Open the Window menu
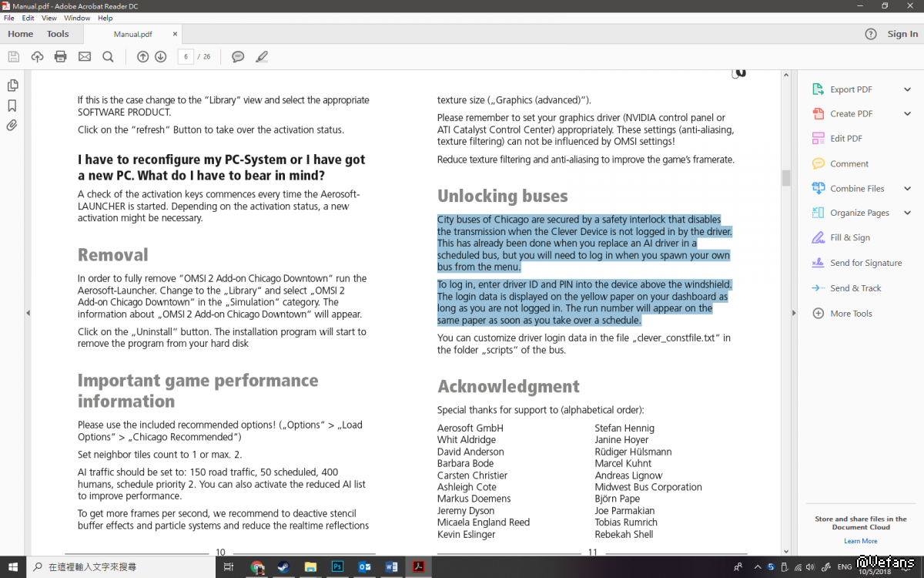This screenshot has width=924, height=578. click(77, 18)
